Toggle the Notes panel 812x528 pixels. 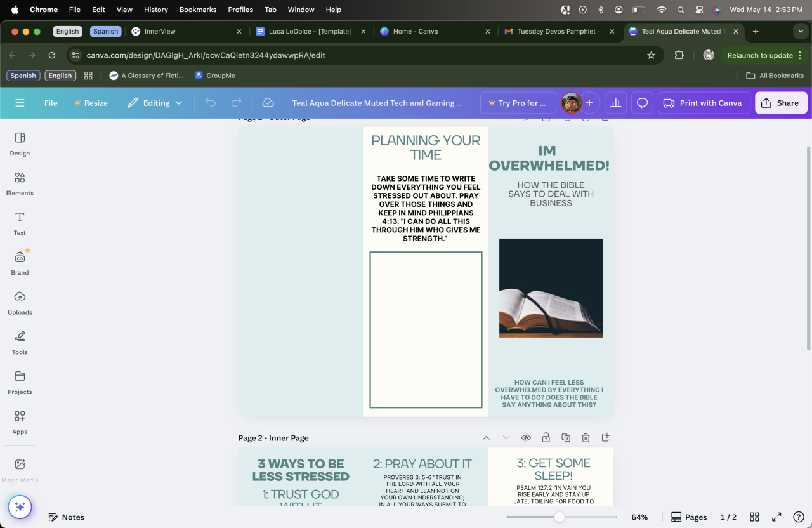(67, 517)
